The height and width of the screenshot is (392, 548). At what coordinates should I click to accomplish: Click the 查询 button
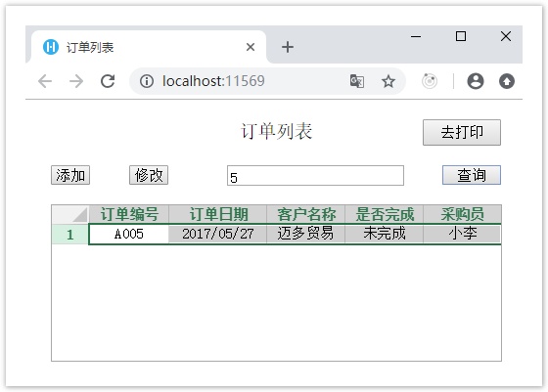[472, 175]
